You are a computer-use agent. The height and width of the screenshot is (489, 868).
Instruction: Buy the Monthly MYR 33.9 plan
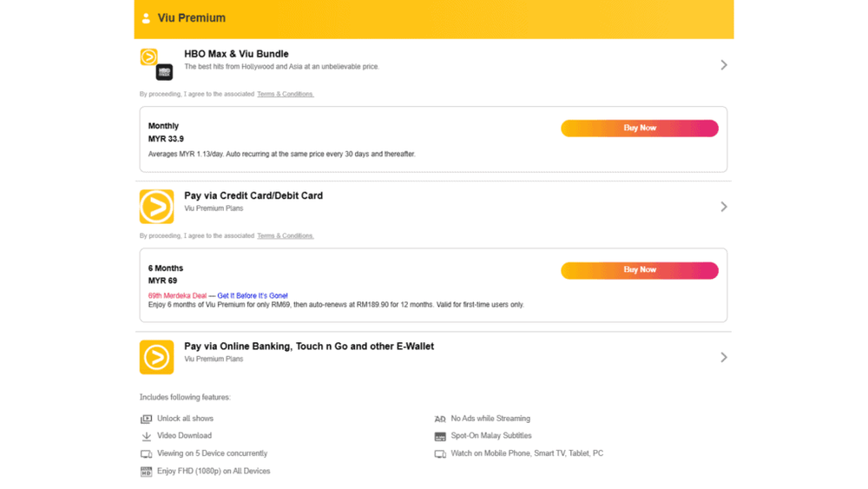click(640, 128)
